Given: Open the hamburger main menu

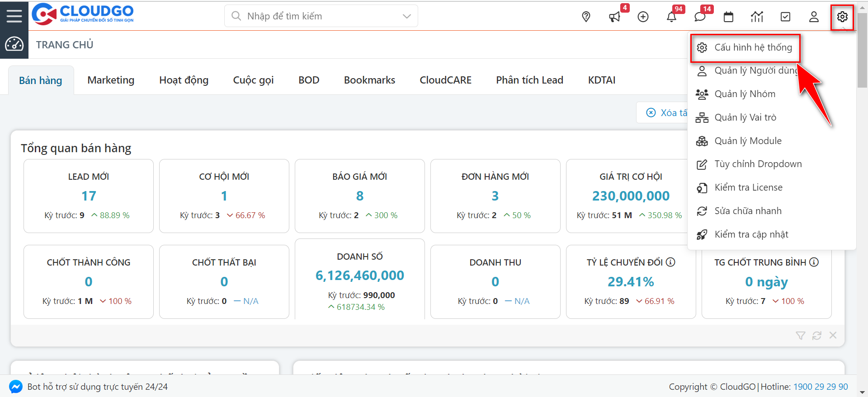Looking at the screenshot, I should click(x=14, y=16).
